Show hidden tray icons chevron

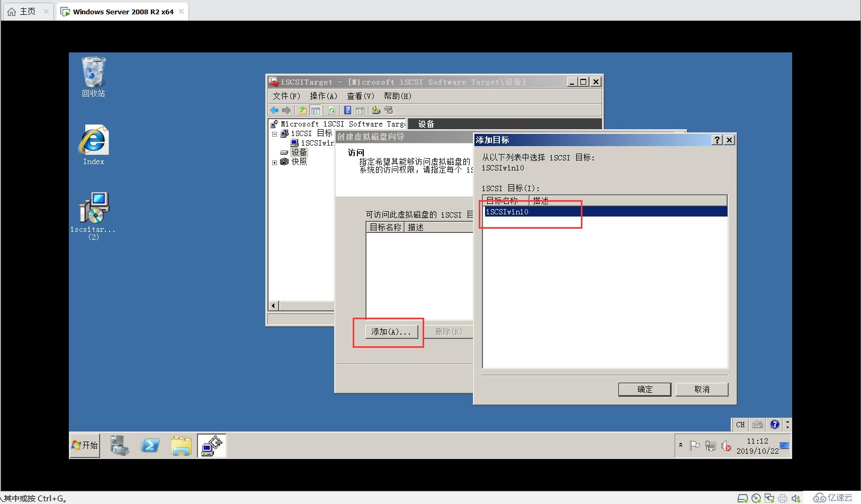coord(680,445)
